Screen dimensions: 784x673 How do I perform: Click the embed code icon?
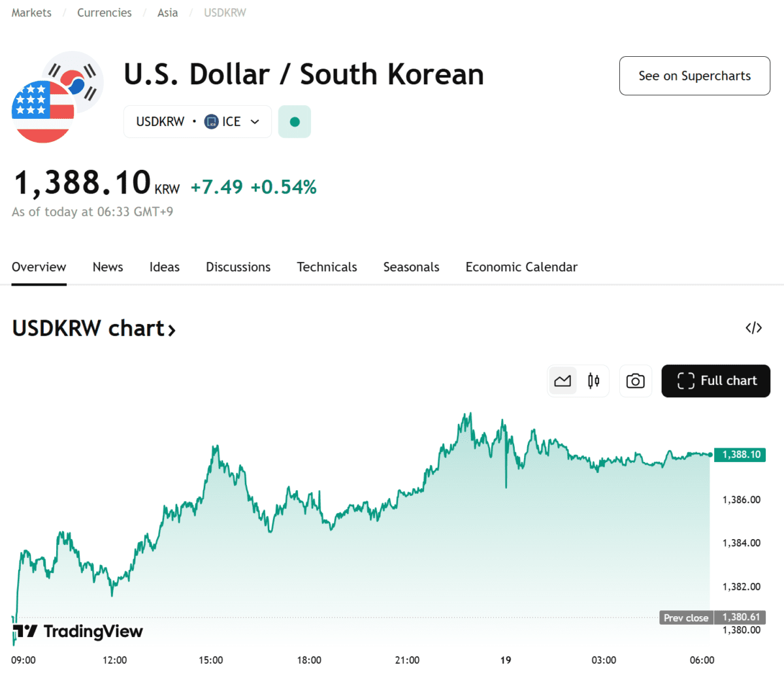pos(754,328)
